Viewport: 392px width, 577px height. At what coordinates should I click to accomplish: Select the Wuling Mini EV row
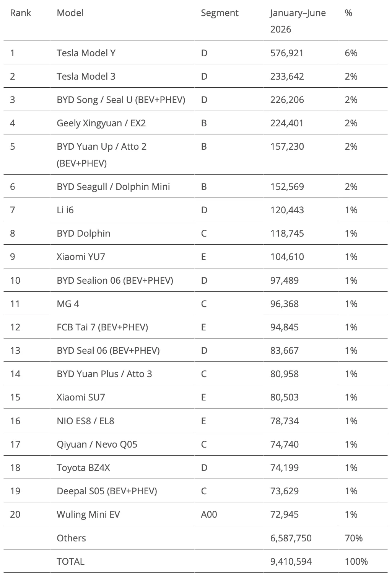tap(195, 514)
